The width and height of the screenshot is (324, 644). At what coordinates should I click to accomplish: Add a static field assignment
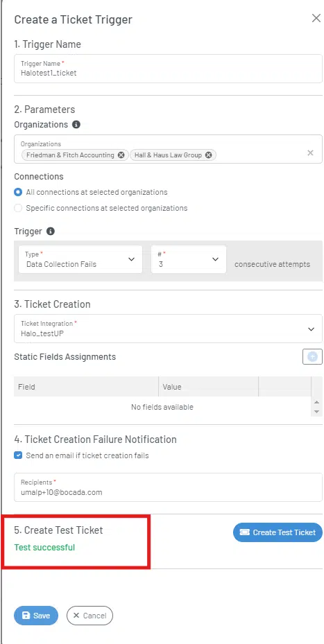click(x=312, y=356)
